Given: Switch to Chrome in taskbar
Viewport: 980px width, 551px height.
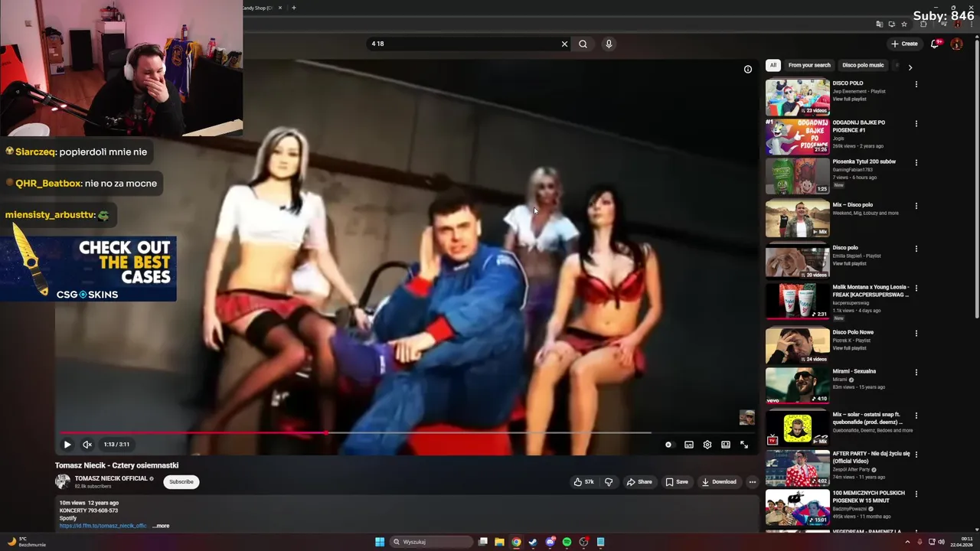Looking at the screenshot, I should pos(516,542).
